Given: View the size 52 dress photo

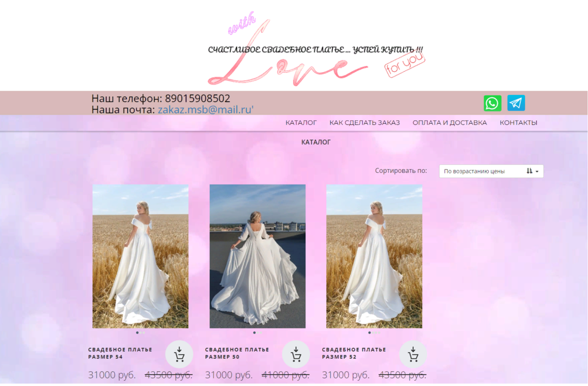Looking at the screenshot, I should (x=374, y=256).
